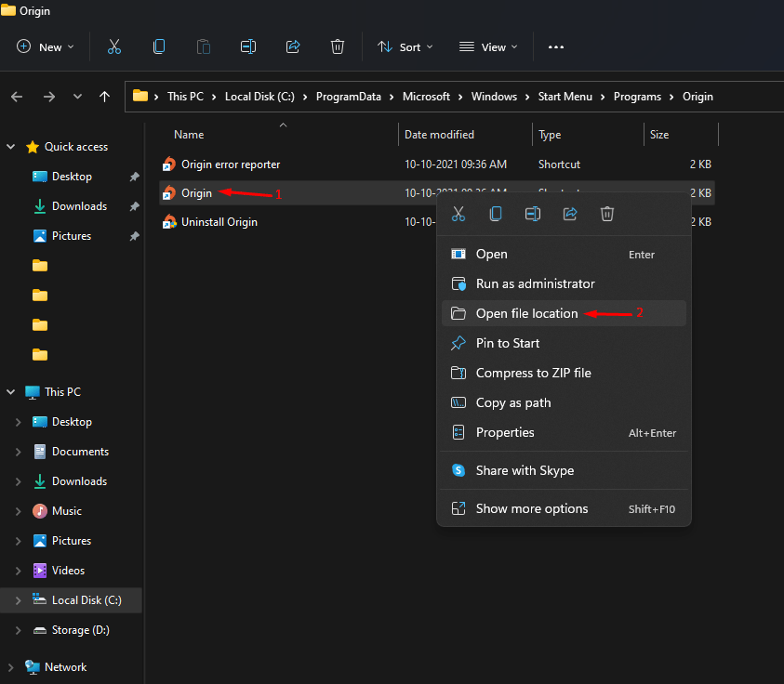The width and height of the screenshot is (784, 684).
Task: Click the Share icon in the context menu
Action: (570, 214)
